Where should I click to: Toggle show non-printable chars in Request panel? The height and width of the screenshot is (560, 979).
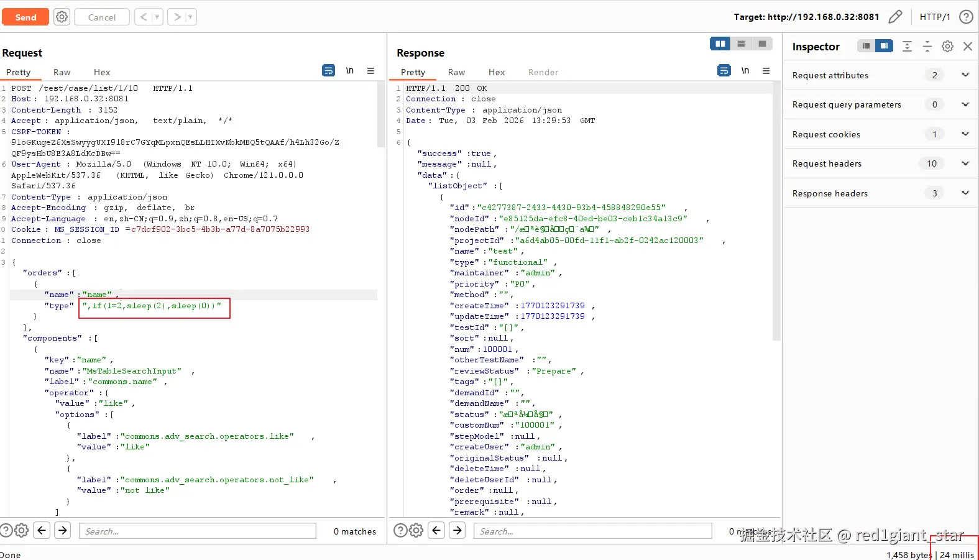[350, 70]
